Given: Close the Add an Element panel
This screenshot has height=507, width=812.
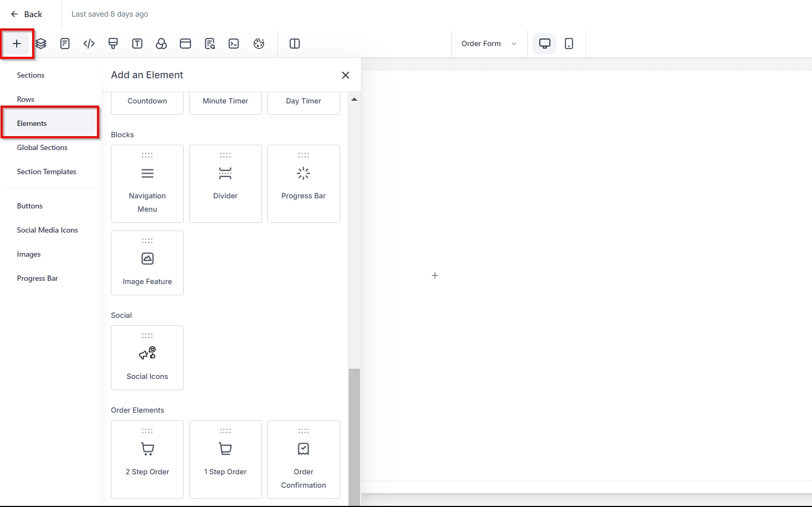Looking at the screenshot, I should point(345,75).
